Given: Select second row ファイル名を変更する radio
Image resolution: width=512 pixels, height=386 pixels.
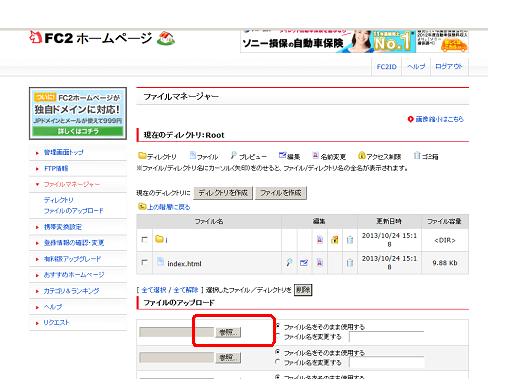Looking at the screenshot, I should (x=278, y=362).
